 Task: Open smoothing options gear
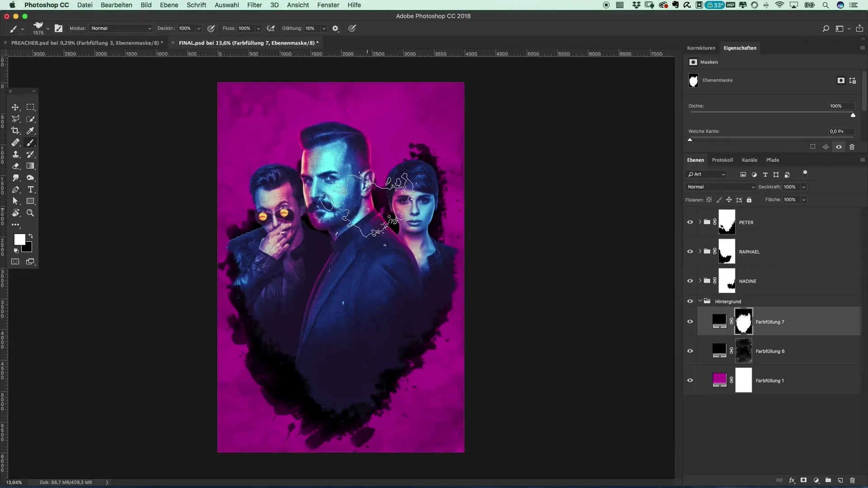(x=335, y=28)
